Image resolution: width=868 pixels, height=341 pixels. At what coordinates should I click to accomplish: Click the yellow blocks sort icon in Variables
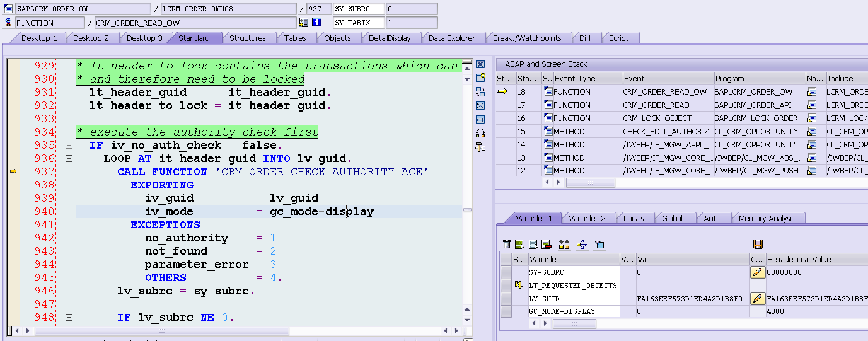coord(564,244)
